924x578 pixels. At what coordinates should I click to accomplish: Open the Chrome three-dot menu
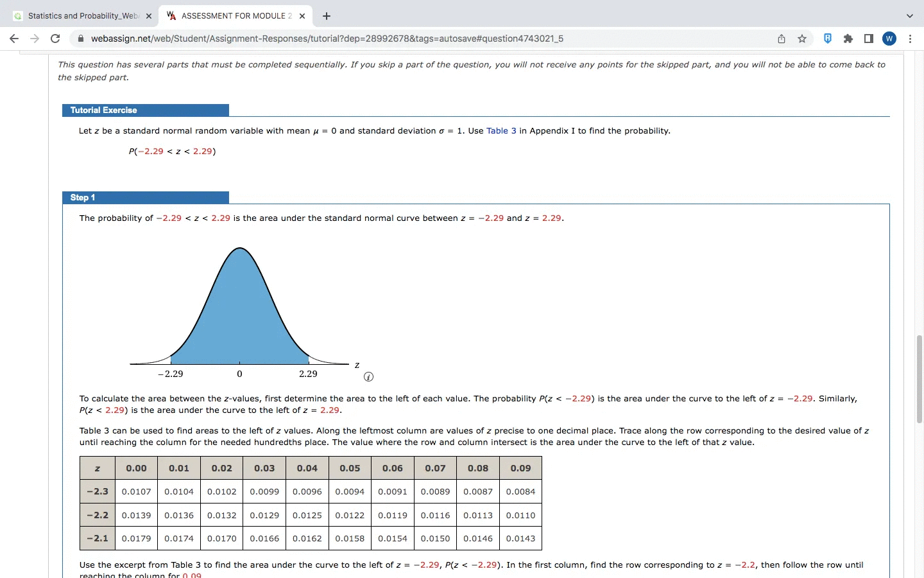[911, 39]
